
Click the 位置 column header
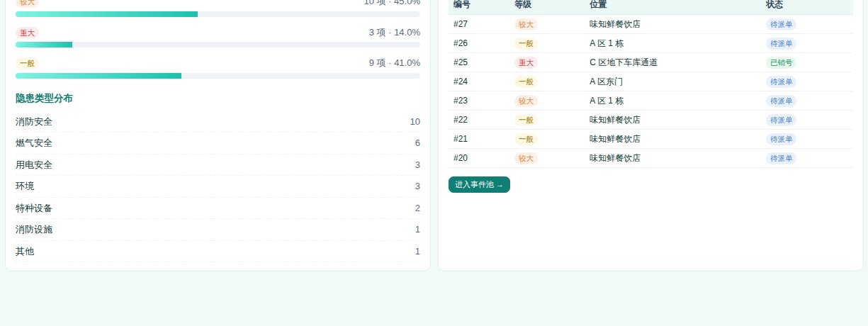598,4
